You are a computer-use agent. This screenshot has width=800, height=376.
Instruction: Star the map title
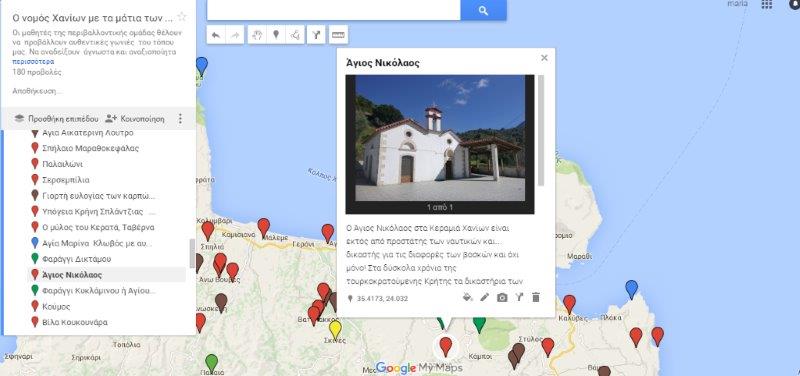click(182, 17)
